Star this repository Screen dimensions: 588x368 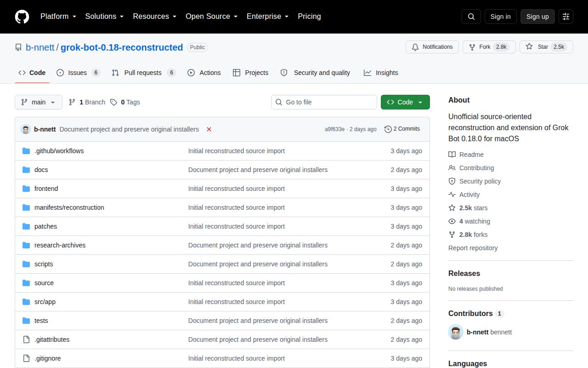[546, 47]
